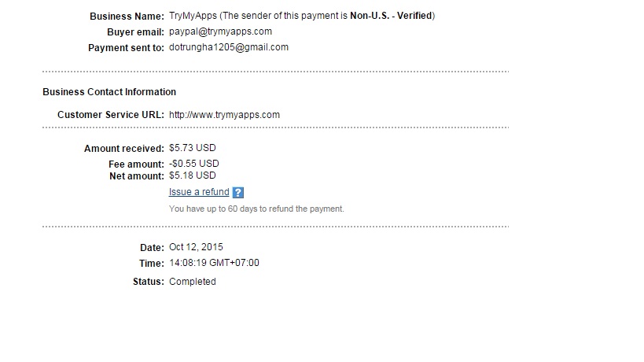Click the Payment sent to label
This screenshot has height=362, width=644.
[127, 48]
